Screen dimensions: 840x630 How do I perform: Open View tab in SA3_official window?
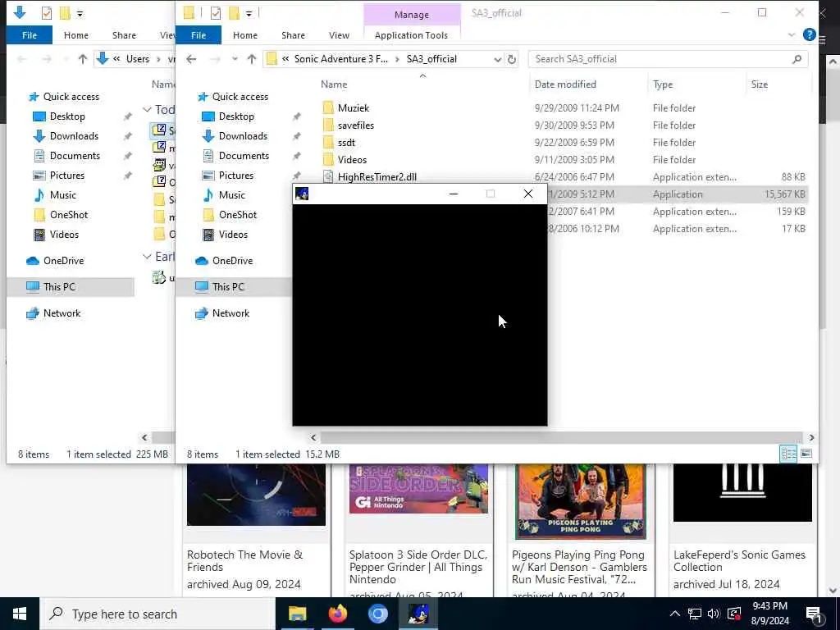coord(339,35)
